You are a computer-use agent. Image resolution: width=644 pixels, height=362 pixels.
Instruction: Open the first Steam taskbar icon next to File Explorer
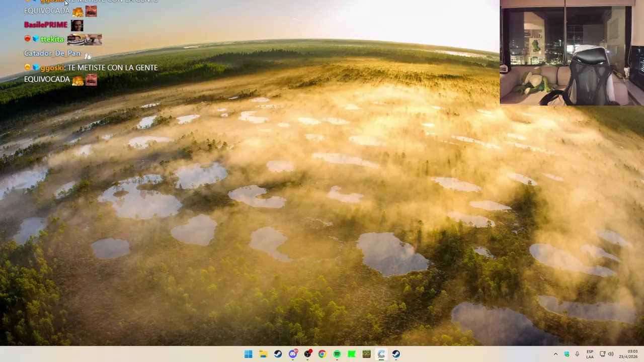click(278, 354)
